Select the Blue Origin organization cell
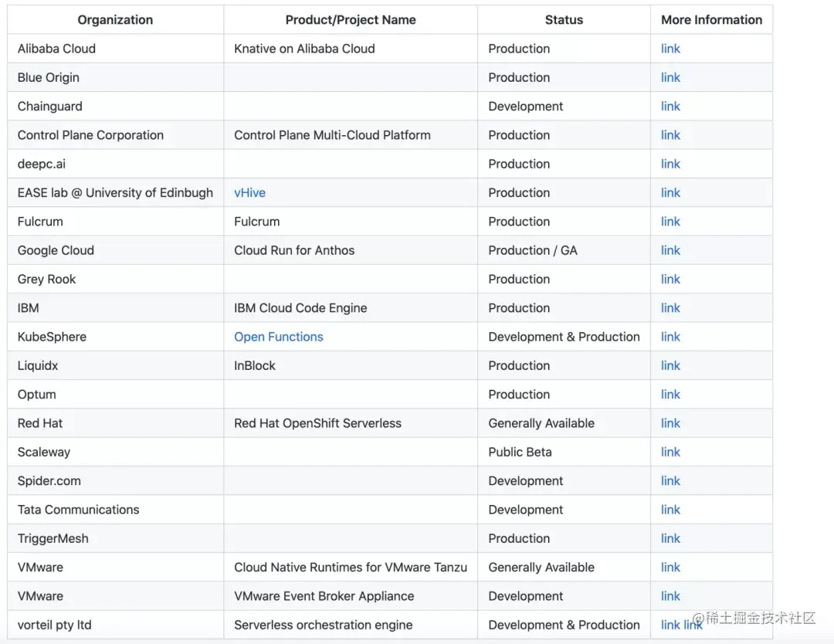This screenshot has width=834, height=644. click(x=115, y=78)
